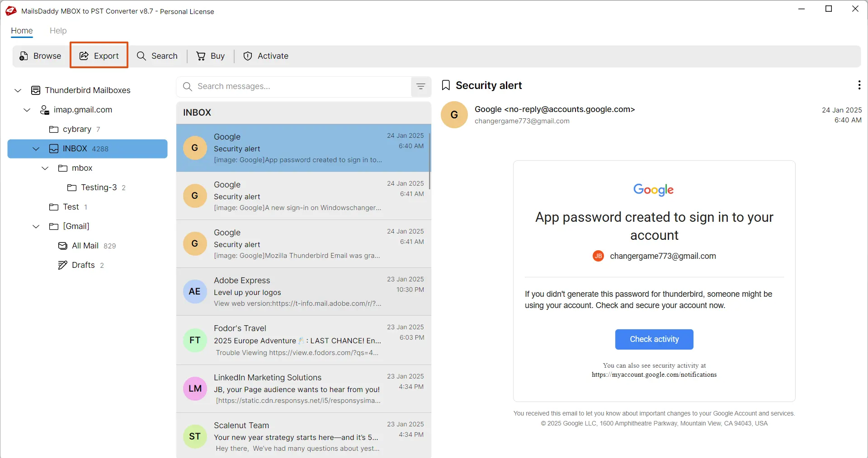The image size is (868, 458).
Task: Click the ST avatar for Scalenut Team
Action: coord(195,436)
